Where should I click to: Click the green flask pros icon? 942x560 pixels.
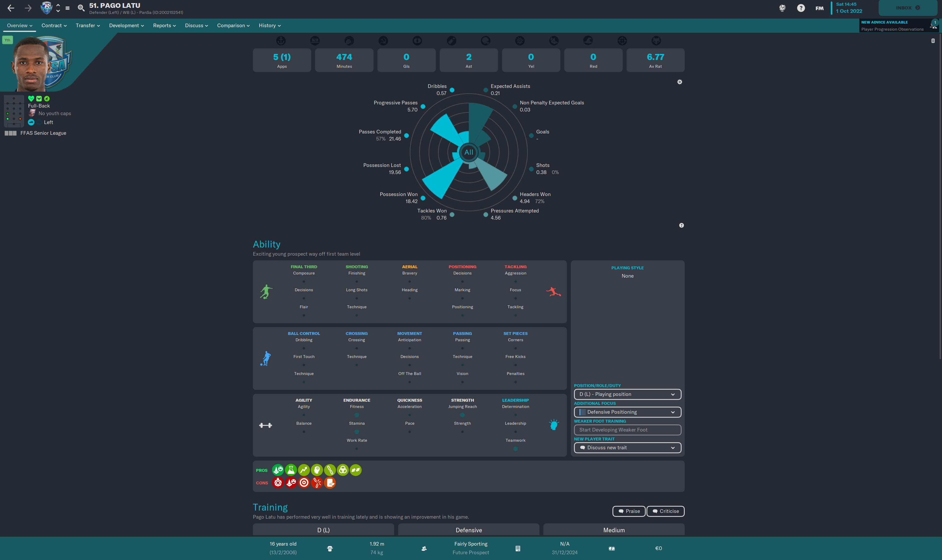point(291,470)
